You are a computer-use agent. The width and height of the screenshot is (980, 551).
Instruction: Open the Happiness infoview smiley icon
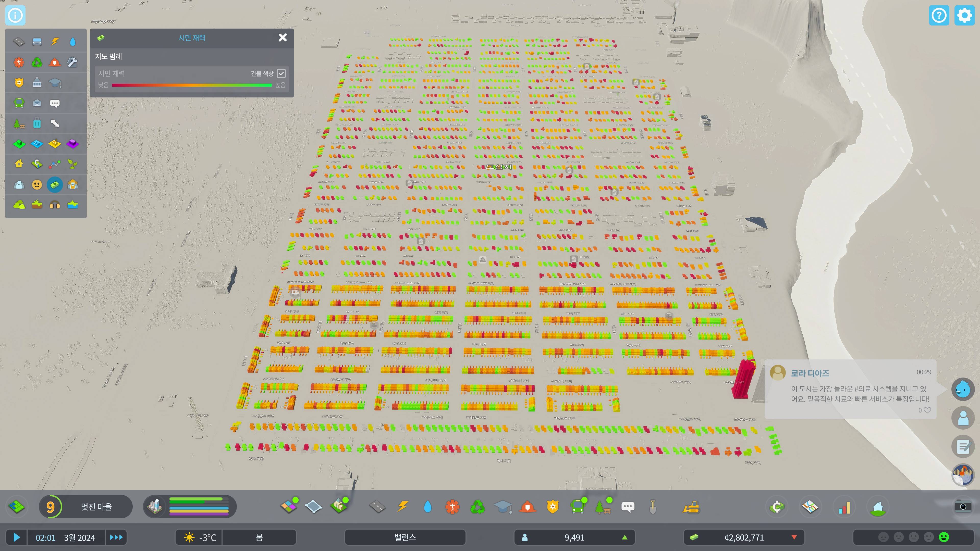coord(37,184)
